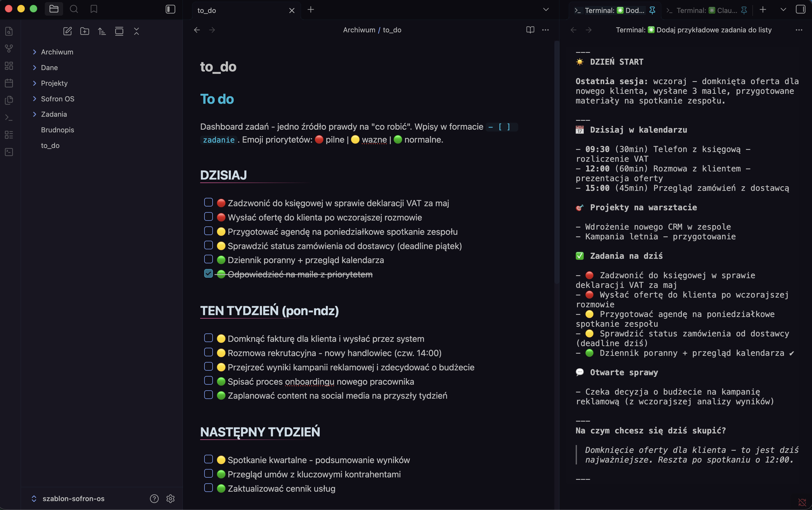This screenshot has width=812, height=510.
Task: Navigate back in the to_do pane
Action: [x=197, y=30]
